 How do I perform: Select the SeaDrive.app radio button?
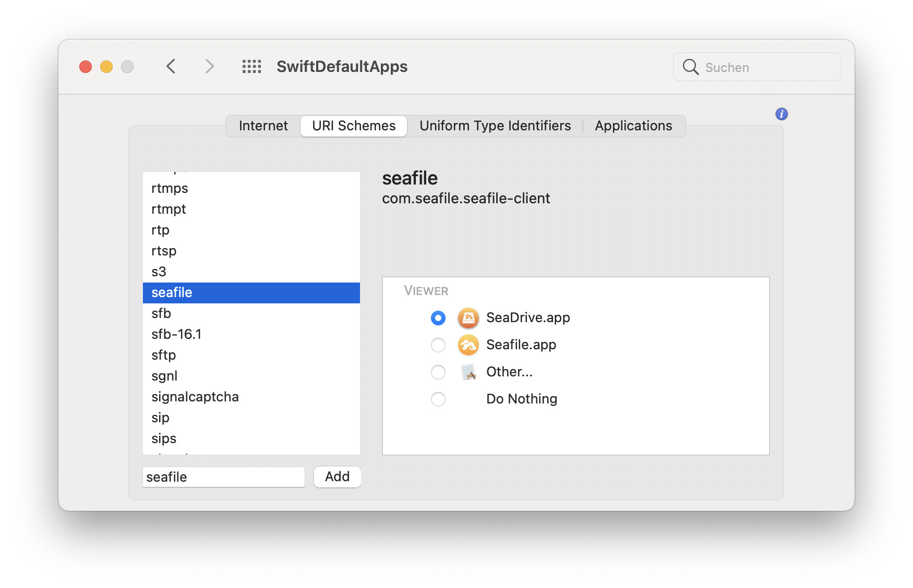[438, 318]
